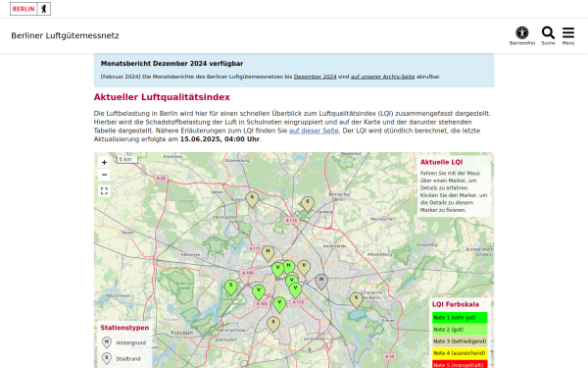Screen dimensions: 588x368
Task: Click the Berliner Luftgütemessnetz site title
Action: coord(65,35)
